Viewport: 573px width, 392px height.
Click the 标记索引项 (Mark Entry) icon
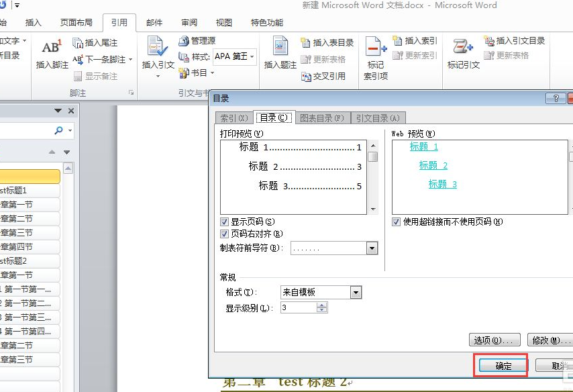click(375, 48)
